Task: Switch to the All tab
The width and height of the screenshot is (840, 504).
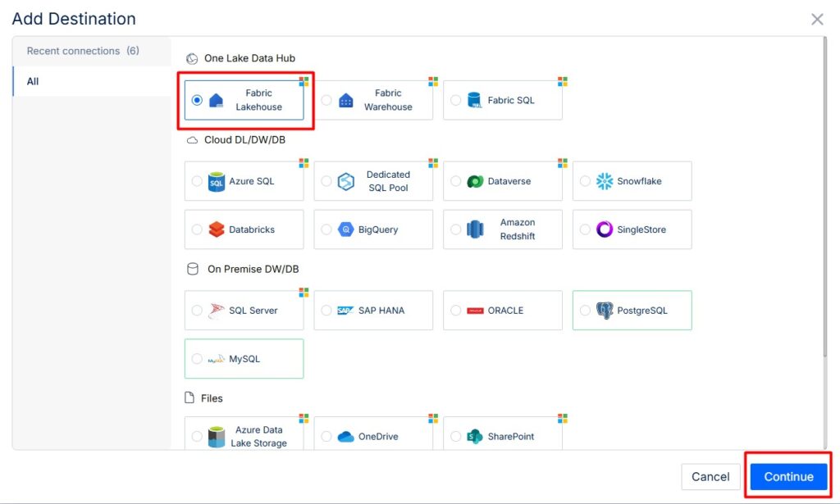Action: (33, 81)
